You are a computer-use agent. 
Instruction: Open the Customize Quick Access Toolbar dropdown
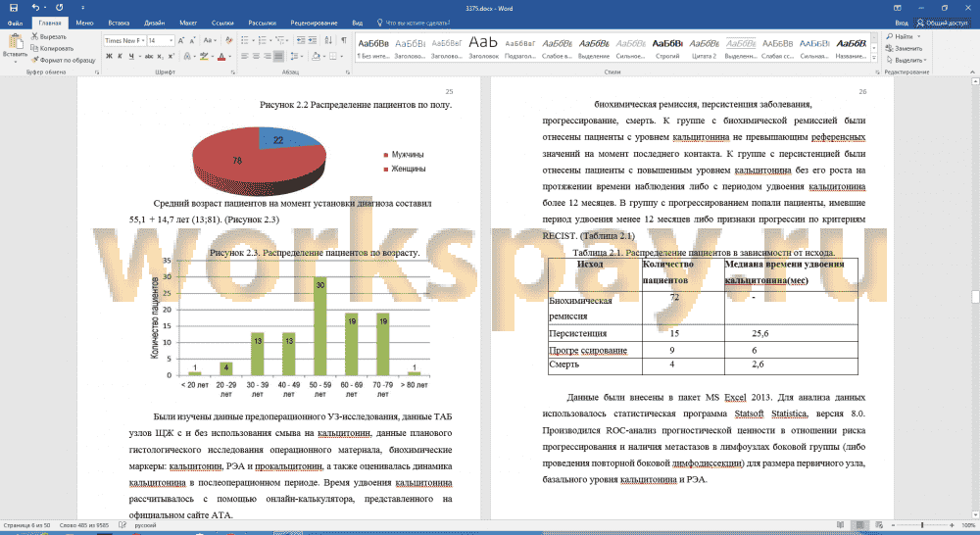pos(82,8)
